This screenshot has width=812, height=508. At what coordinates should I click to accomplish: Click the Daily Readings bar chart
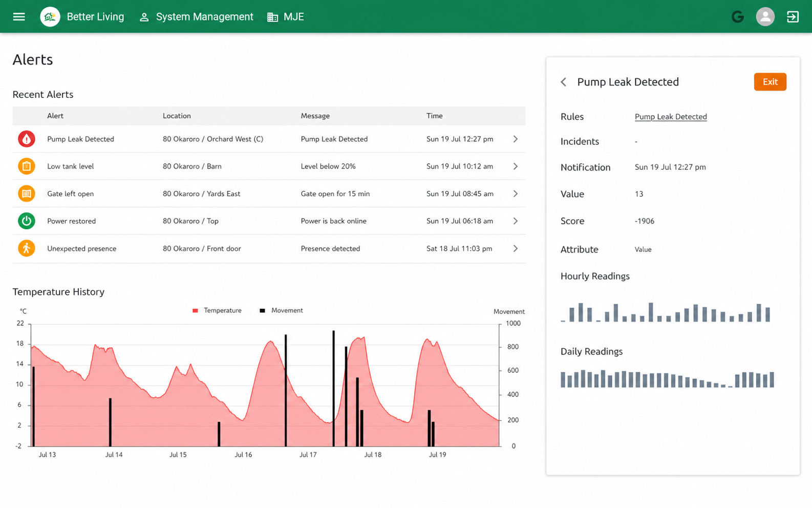[667, 378]
